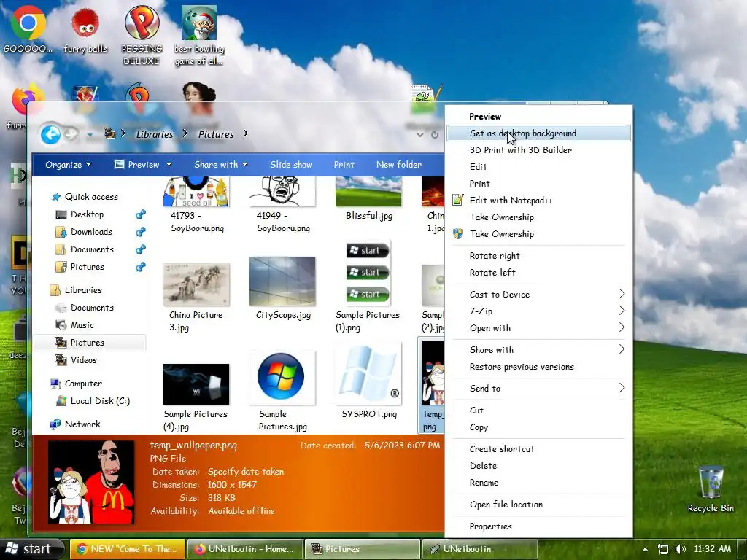Screen dimensions: 747x560
Task: Click Take Ownership with the shield icon
Action: (538, 234)
